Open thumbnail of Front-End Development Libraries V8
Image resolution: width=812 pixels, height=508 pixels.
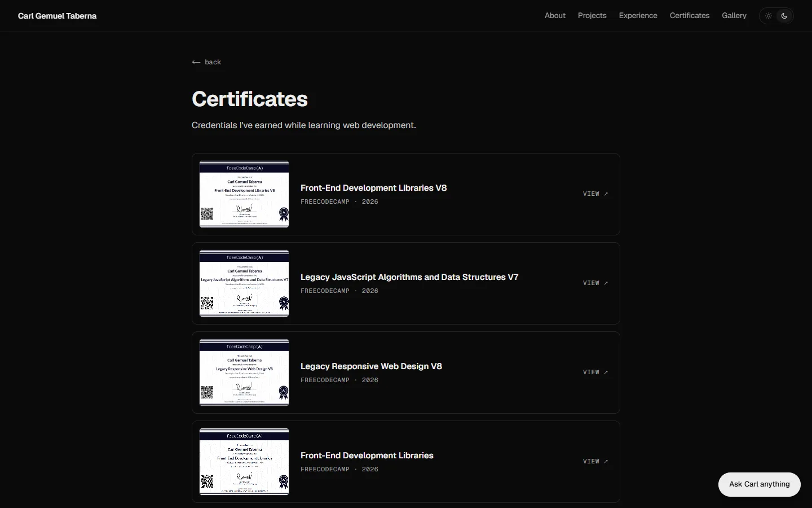click(244, 194)
